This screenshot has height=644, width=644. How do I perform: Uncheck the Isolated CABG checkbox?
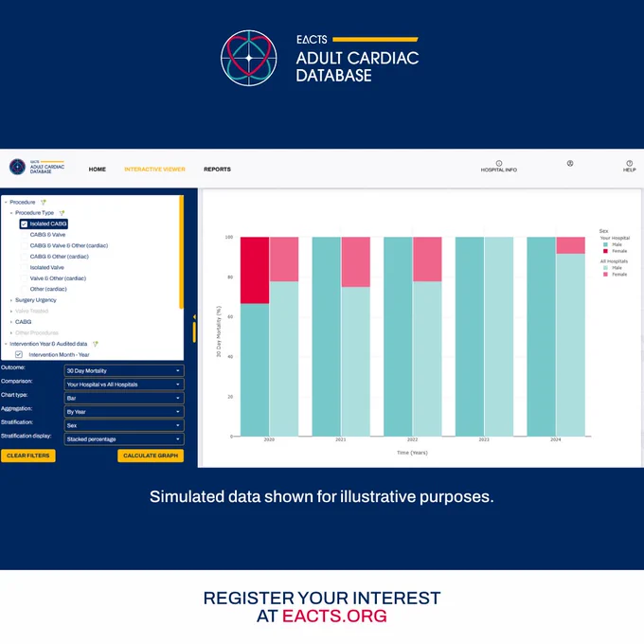pyautogui.click(x=25, y=224)
